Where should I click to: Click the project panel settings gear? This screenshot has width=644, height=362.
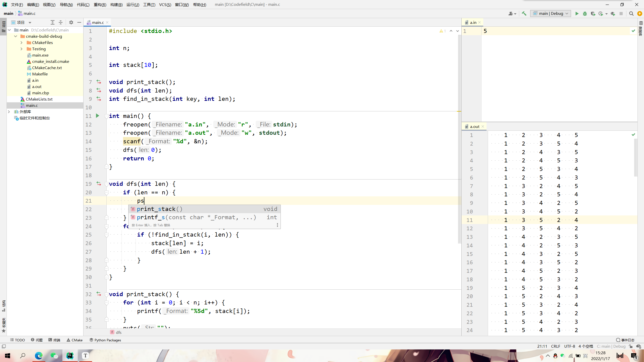click(x=71, y=22)
